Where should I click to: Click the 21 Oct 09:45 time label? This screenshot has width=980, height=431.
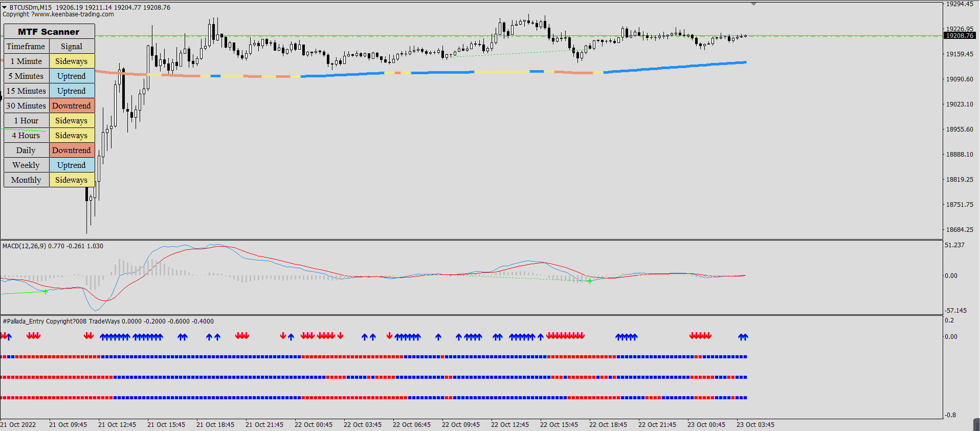click(68, 425)
